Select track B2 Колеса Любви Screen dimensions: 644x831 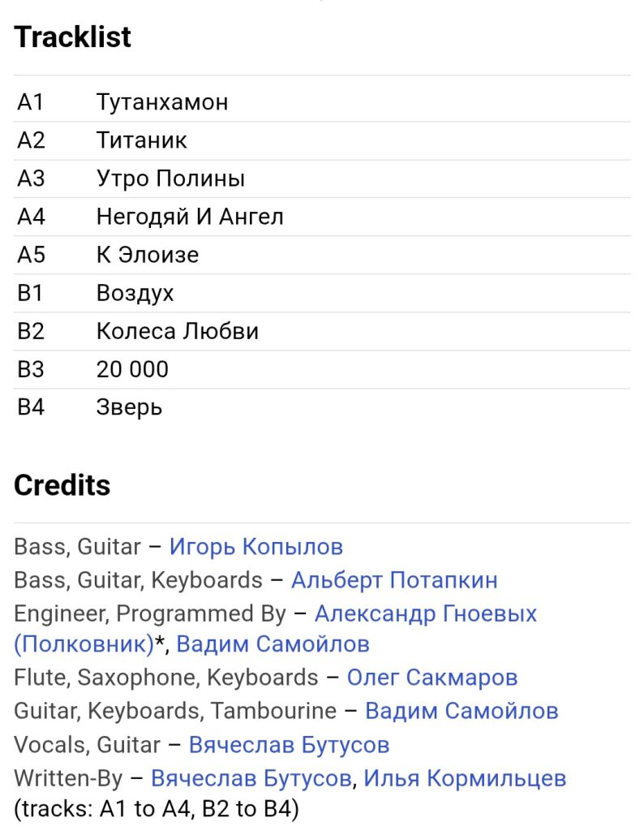click(322, 331)
